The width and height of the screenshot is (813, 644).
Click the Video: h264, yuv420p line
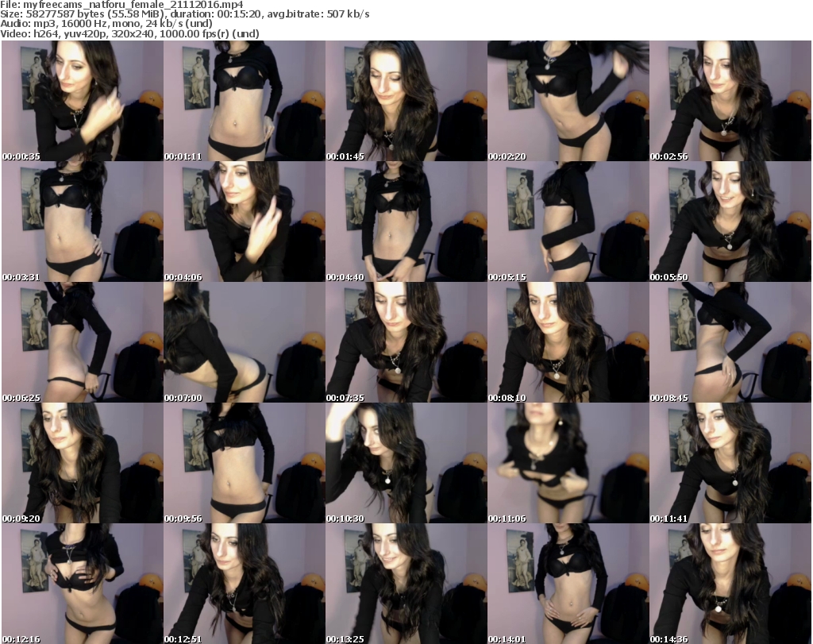click(129, 33)
